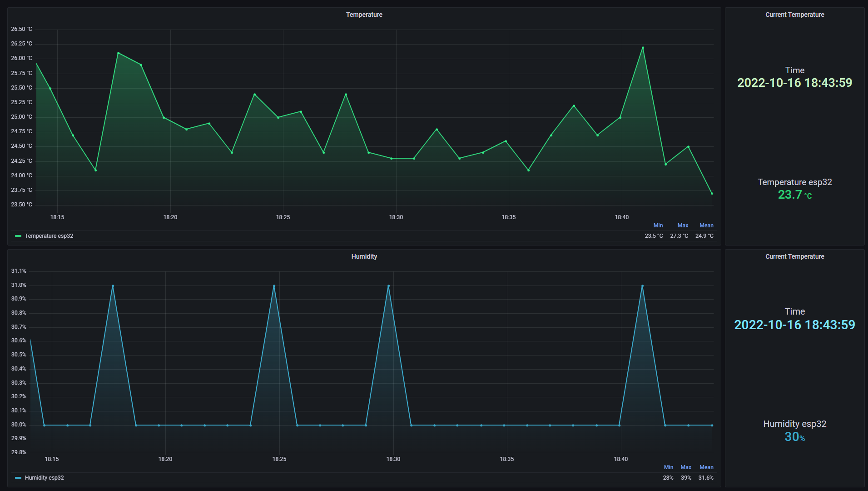Sort Humidity legend by Min column
This screenshot has width=868, height=491.
pyautogui.click(x=669, y=467)
